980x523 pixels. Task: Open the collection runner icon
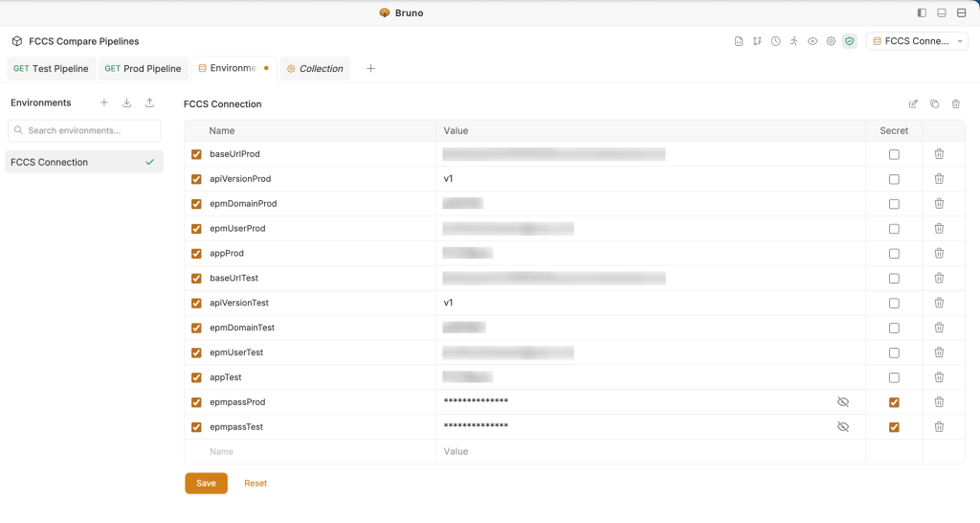pyautogui.click(x=793, y=41)
